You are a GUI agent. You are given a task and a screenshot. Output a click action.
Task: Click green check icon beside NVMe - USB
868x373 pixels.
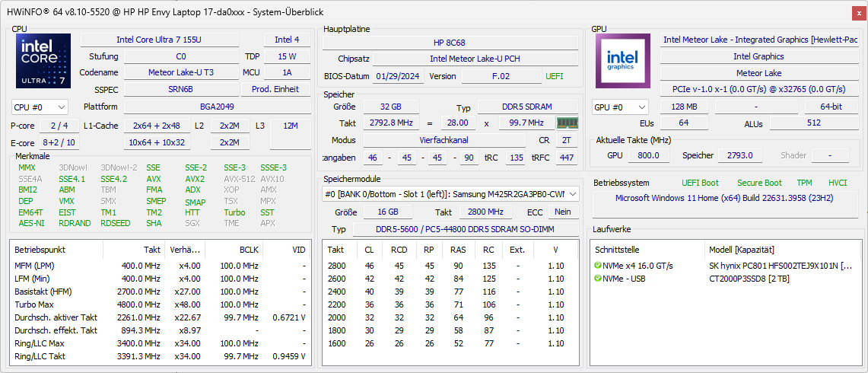(x=598, y=279)
